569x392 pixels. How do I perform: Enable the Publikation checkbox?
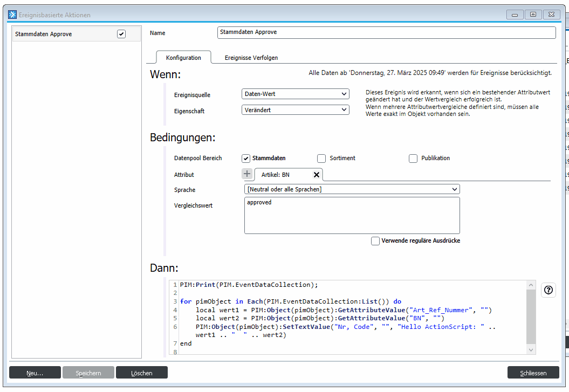point(413,159)
